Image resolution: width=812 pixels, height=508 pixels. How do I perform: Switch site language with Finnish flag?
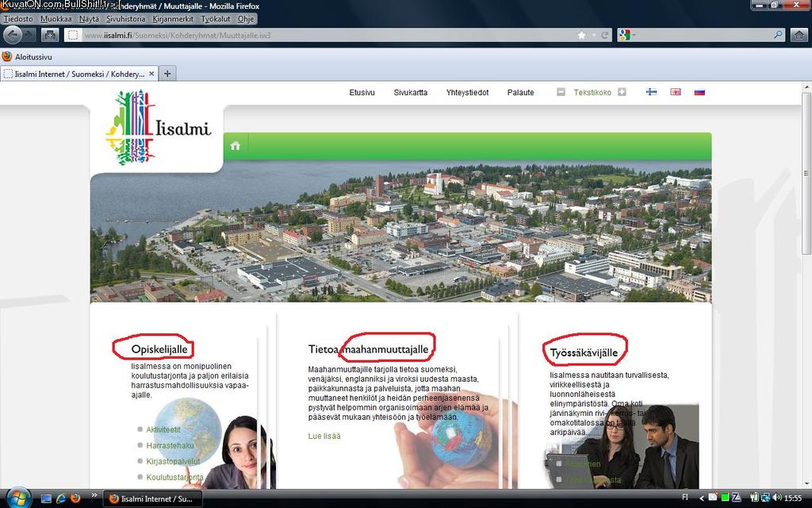click(651, 92)
